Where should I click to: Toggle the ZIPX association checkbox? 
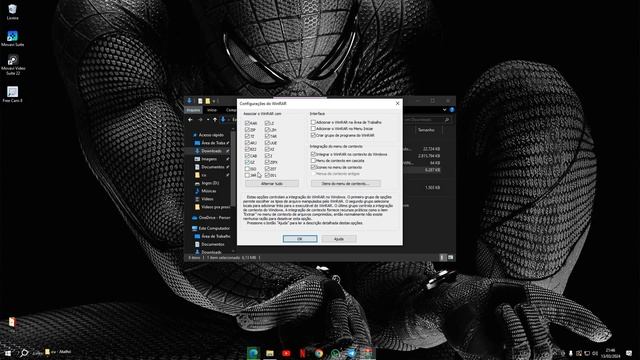tap(267, 162)
